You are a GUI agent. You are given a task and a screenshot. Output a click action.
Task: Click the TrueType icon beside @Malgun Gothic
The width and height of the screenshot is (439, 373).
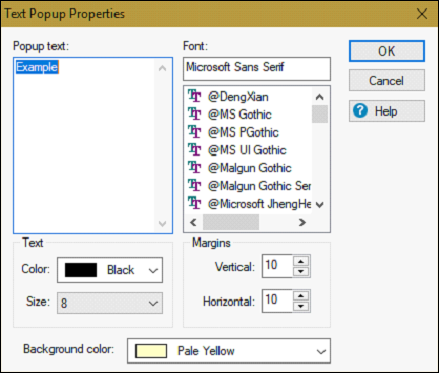coord(194,167)
